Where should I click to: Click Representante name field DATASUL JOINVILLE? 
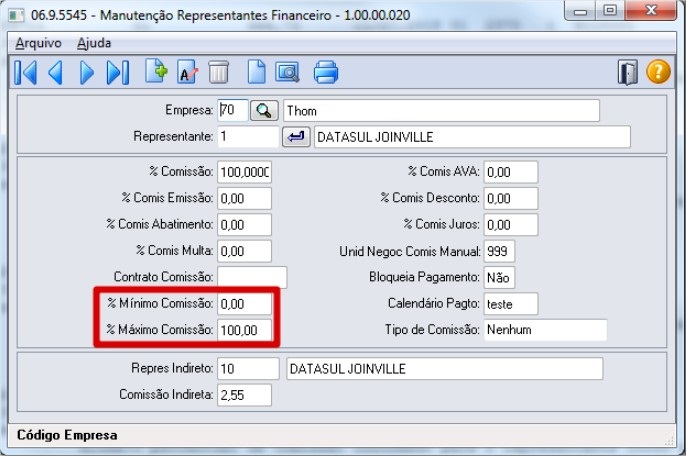472,137
